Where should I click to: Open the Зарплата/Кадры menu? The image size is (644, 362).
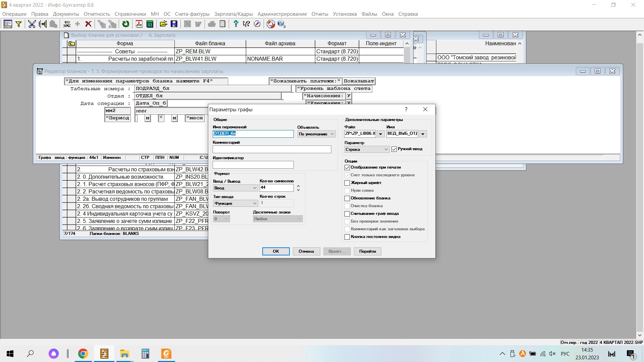tap(233, 14)
